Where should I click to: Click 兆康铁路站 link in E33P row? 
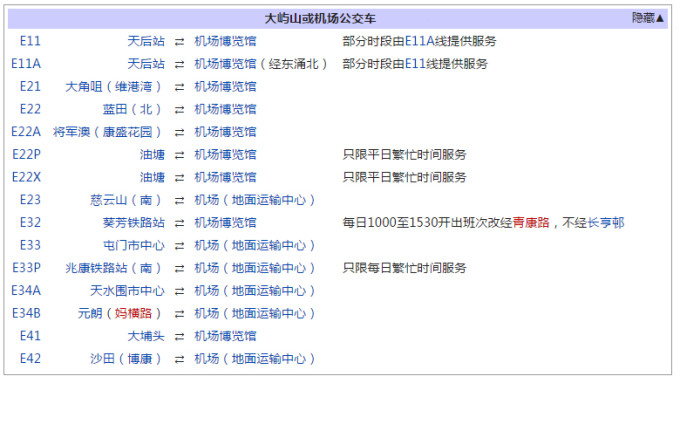pos(96,268)
